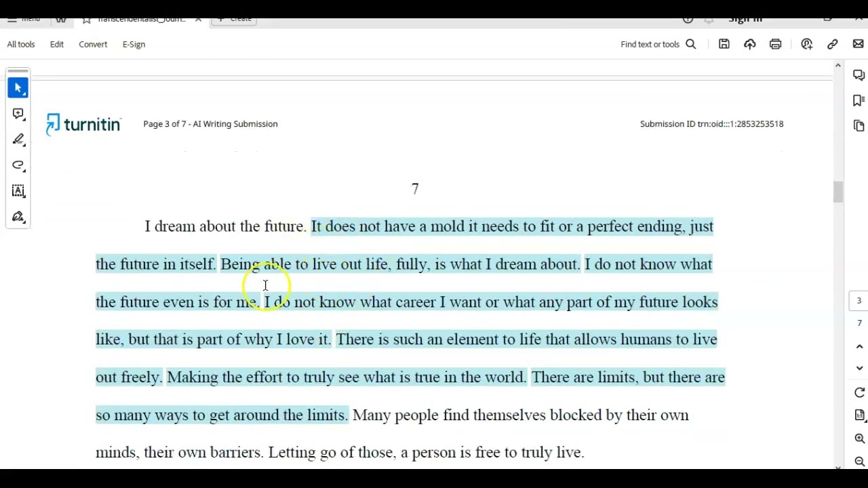Open the E-Sign menu
Image resolution: width=868 pixels, height=488 pixels.
point(134,44)
